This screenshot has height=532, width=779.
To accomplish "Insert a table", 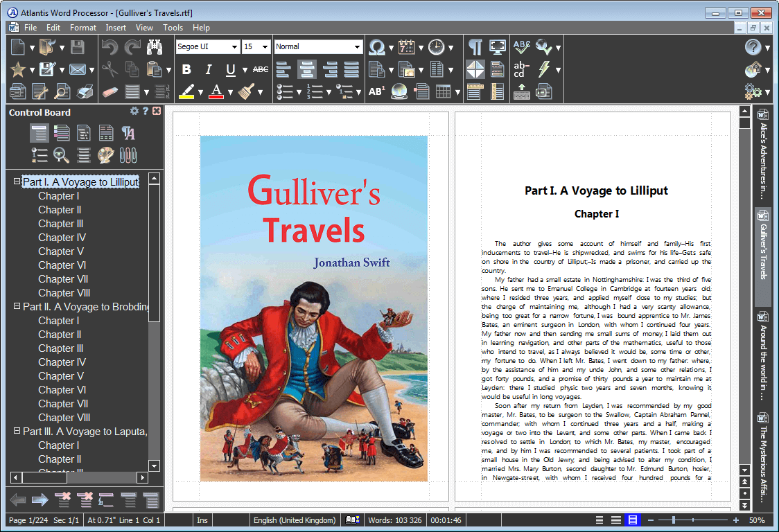I will click(442, 91).
